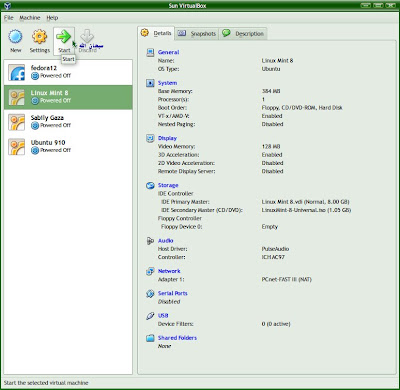Switch to the Description tab

click(243, 34)
